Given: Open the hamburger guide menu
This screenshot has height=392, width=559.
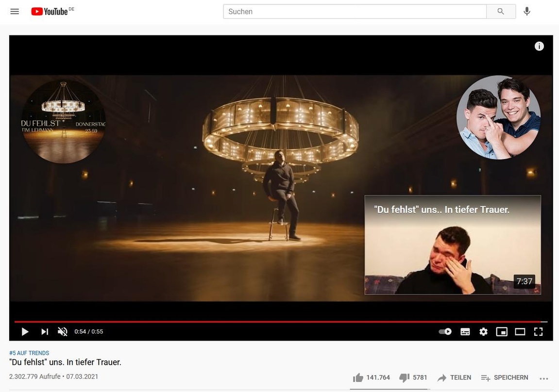Looking at the screenshot, I should coord(15,11).
